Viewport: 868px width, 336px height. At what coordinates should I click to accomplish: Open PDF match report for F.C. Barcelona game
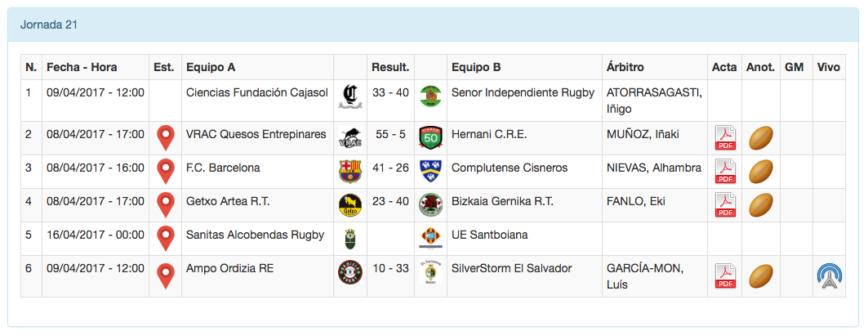point(725,171)
